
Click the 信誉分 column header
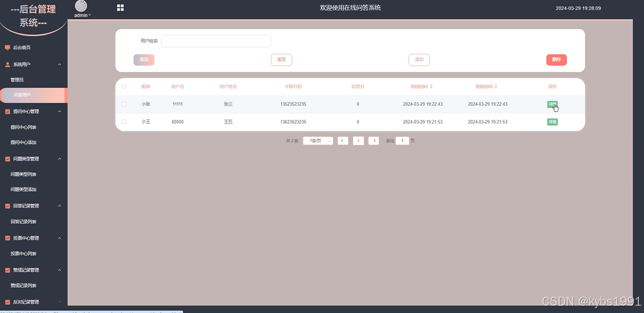pos(358,87)
